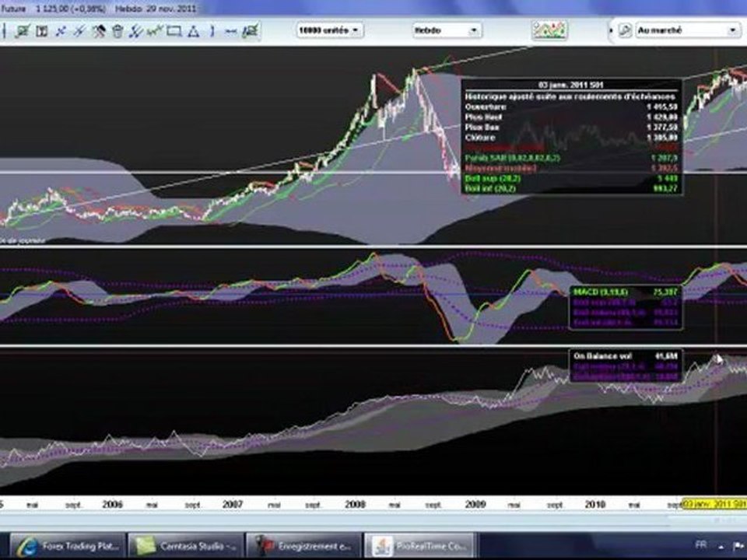This screenshot has height=560, width=747.
Task: Click the 2006 label on the time axis
Action: (x=112, y=504)
